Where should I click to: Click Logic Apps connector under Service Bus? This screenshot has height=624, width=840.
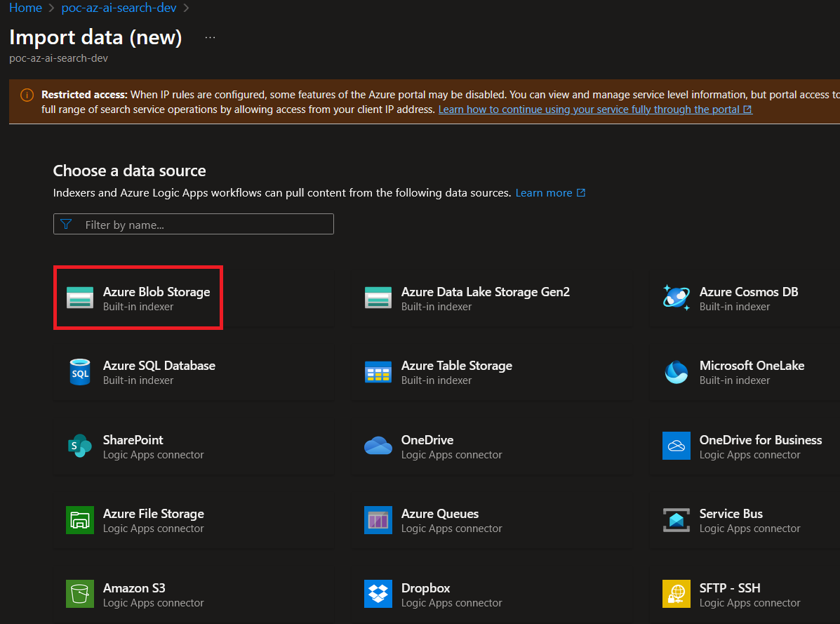(749, 529)
